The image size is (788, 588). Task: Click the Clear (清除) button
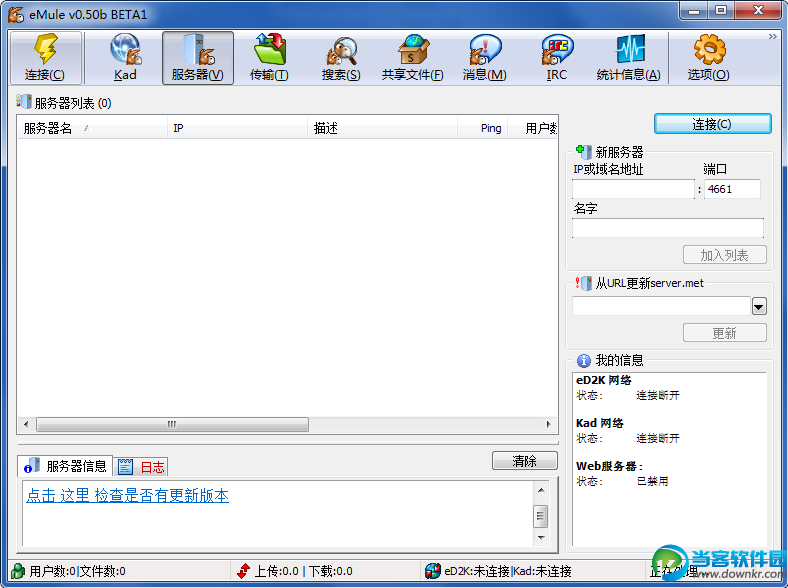point(525,461)
